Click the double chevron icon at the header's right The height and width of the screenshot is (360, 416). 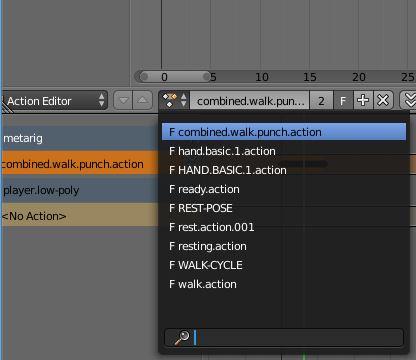click(x=409, y=100)
